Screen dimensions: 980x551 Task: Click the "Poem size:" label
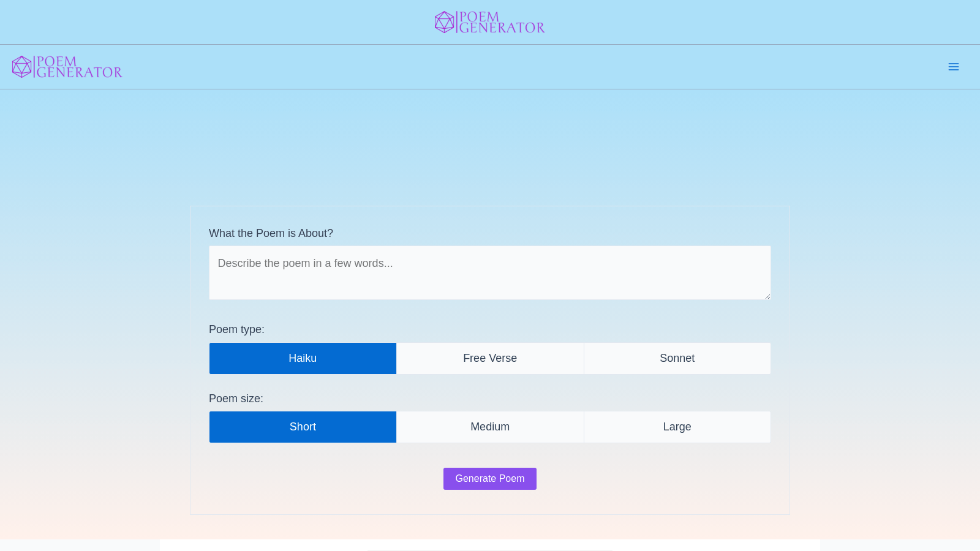pos(236,399)
